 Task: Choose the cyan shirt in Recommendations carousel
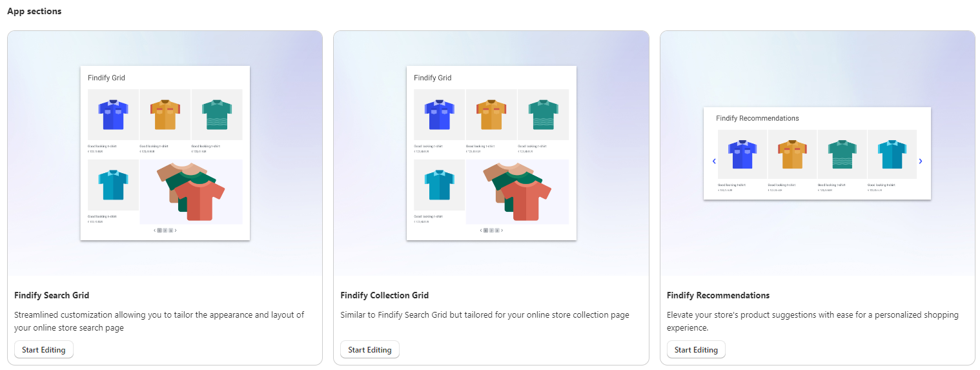(892, 155)
